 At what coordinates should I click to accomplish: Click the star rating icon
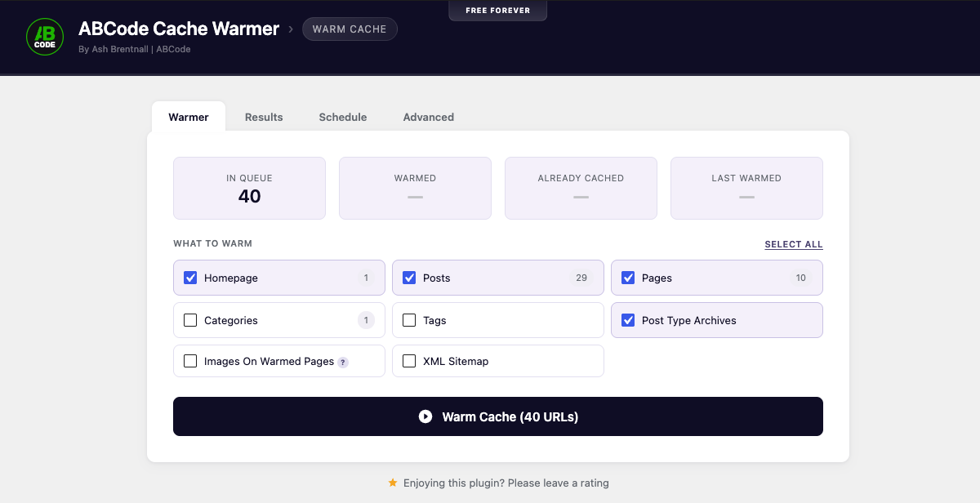[393, 483]
